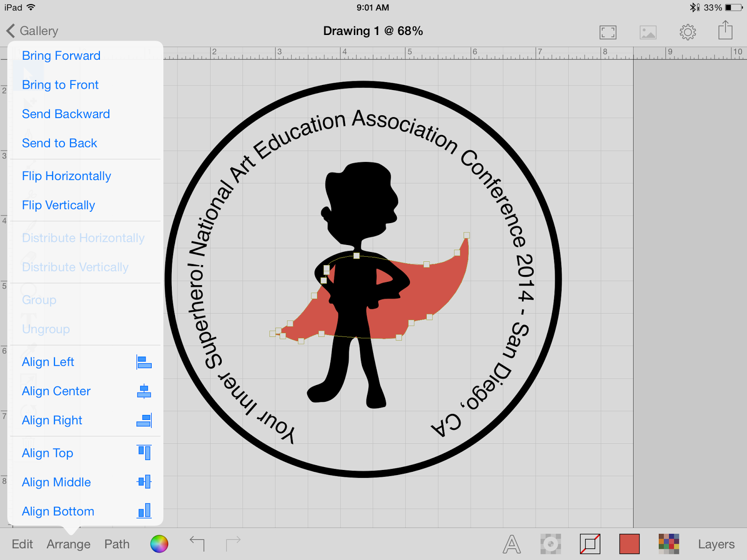Open the Edit menu
This screenshot has height=560, width=747.
[22, 544]
